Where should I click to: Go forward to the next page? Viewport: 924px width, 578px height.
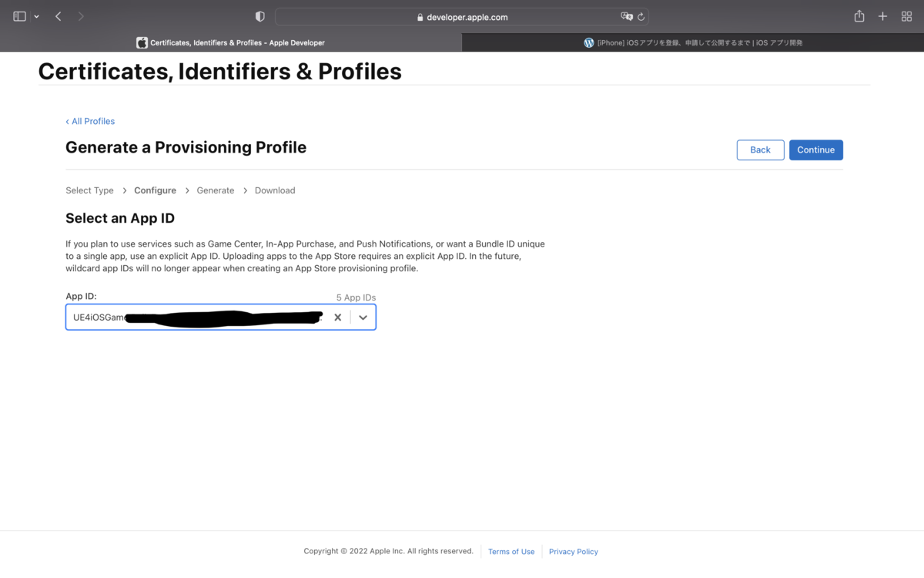click(x=81, y=16)
